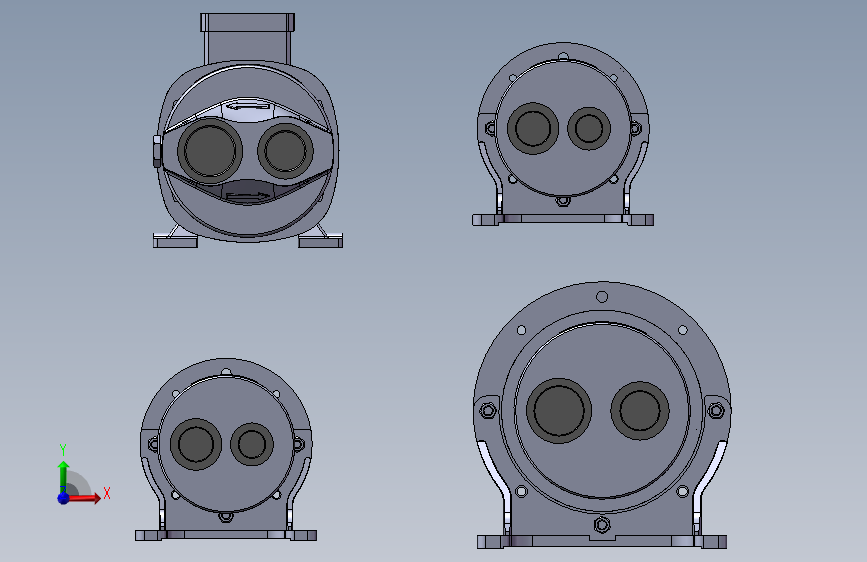Viewport: 867px width, 562px height.
Task: Click the green "Y" label of the orientation triad
Action: tap(63, 450)
